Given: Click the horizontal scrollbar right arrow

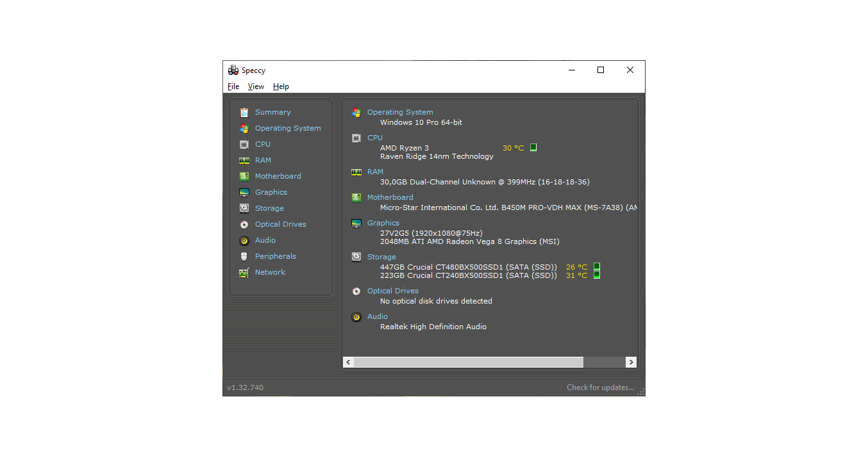Looking at the screenshot, I should click(631, 362).
